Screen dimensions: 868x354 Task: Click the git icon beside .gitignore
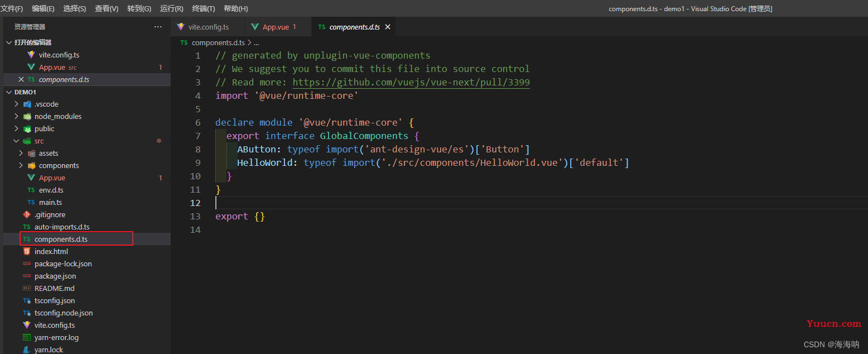[27, 214]
